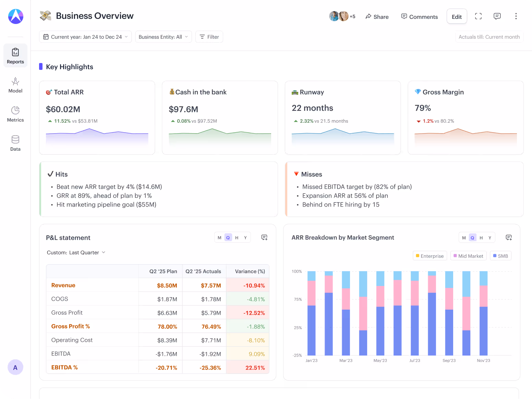Click the money icon beside Business Overview
Viewport: 532px width, 399px height.
(x=45, y=16)
